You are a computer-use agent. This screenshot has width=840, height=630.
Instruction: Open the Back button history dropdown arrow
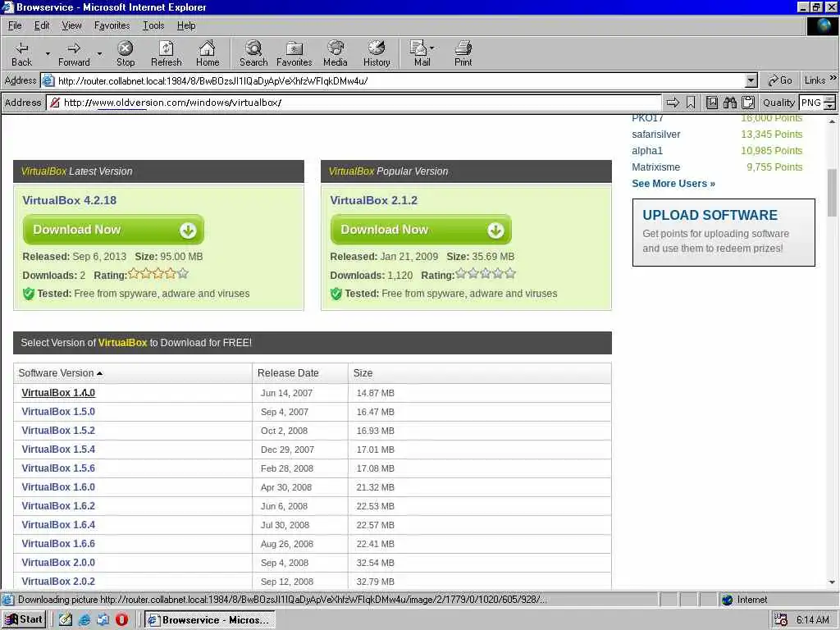click(47, 53)
